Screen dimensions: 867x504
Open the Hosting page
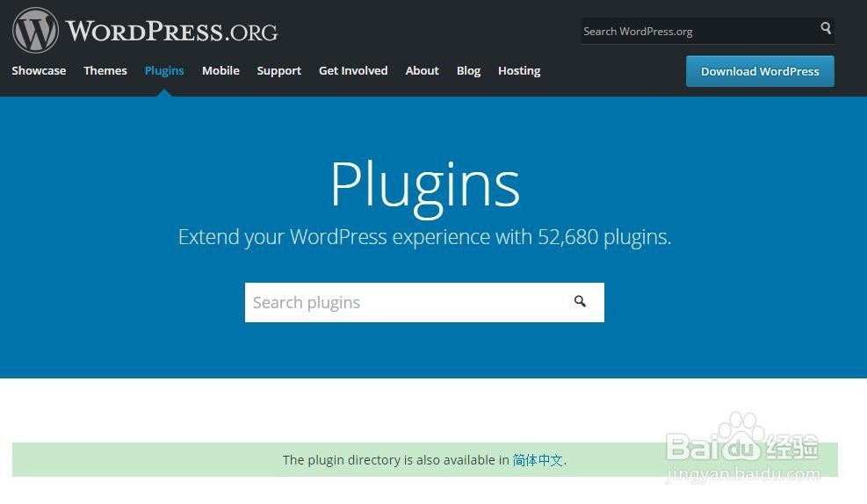518,71
